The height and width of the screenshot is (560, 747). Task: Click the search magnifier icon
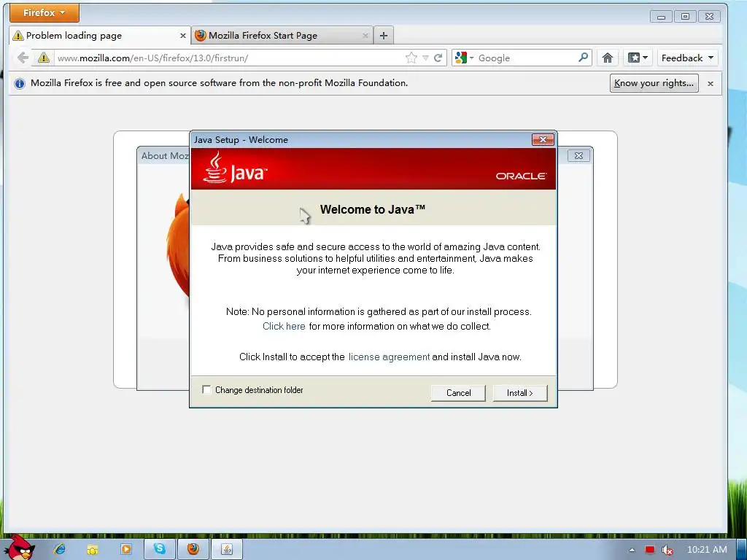pyautogui.click(x=583, y=58)
